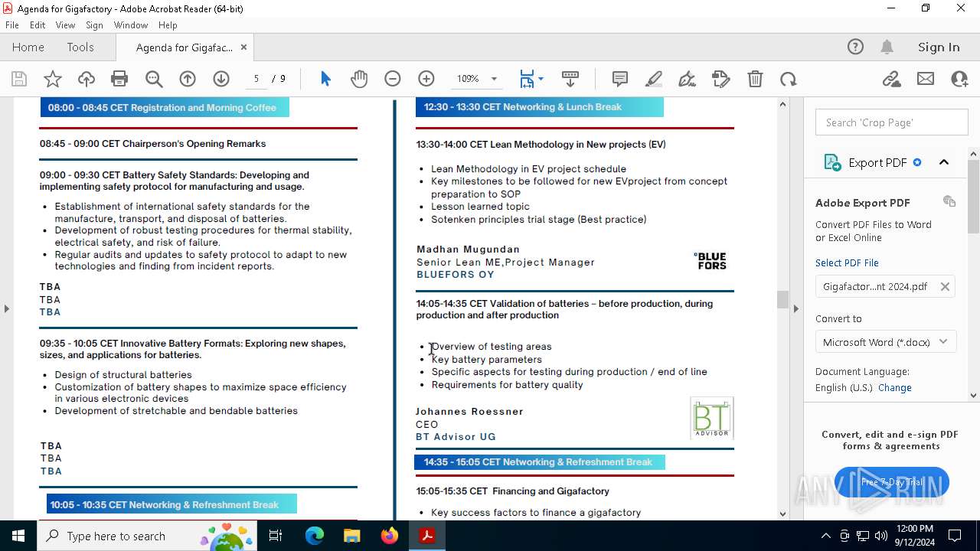This screenshot has width=980, height=551.
Task: Click the page number field
Action: click(x=256, y=79)
